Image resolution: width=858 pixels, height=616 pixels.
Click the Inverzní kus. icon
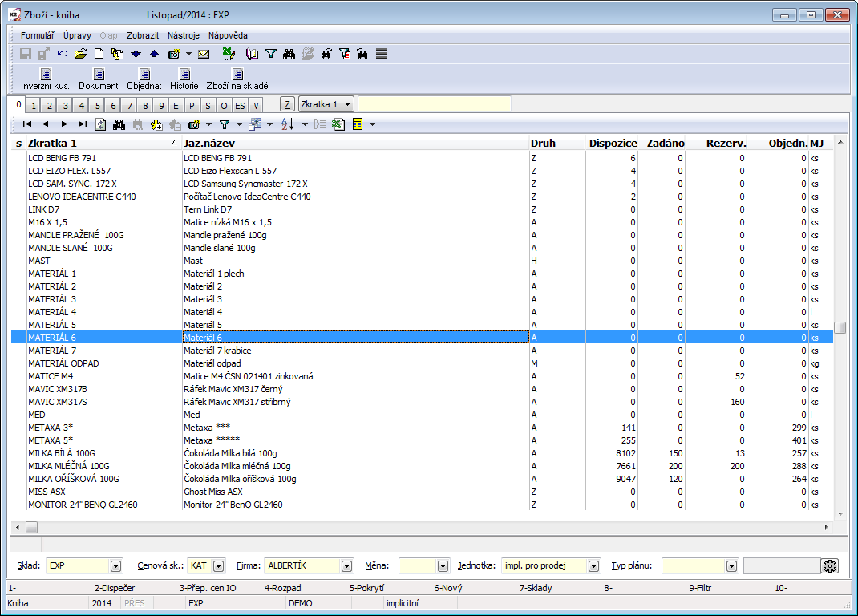pyautogui.click(x=45, y=79)
